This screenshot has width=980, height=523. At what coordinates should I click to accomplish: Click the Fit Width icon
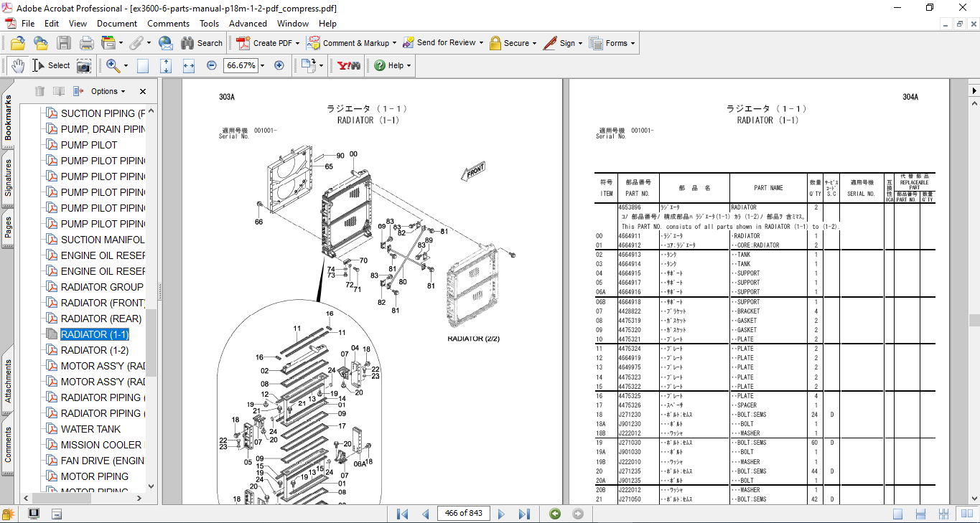(189, 65)
